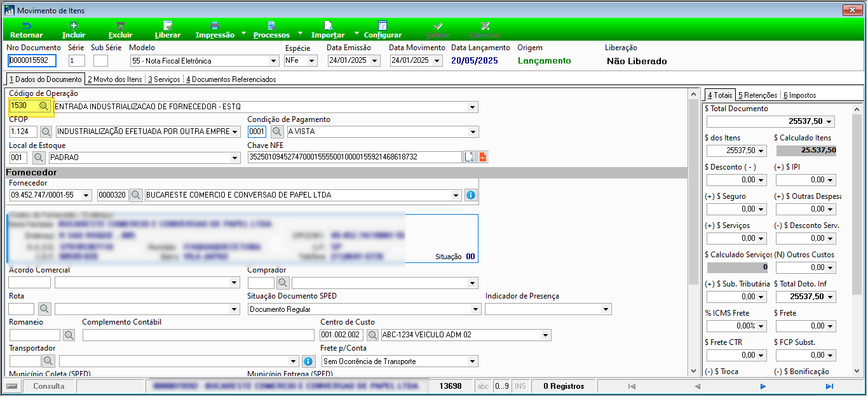Open the Processos toolbar menu

coord(272,30)
